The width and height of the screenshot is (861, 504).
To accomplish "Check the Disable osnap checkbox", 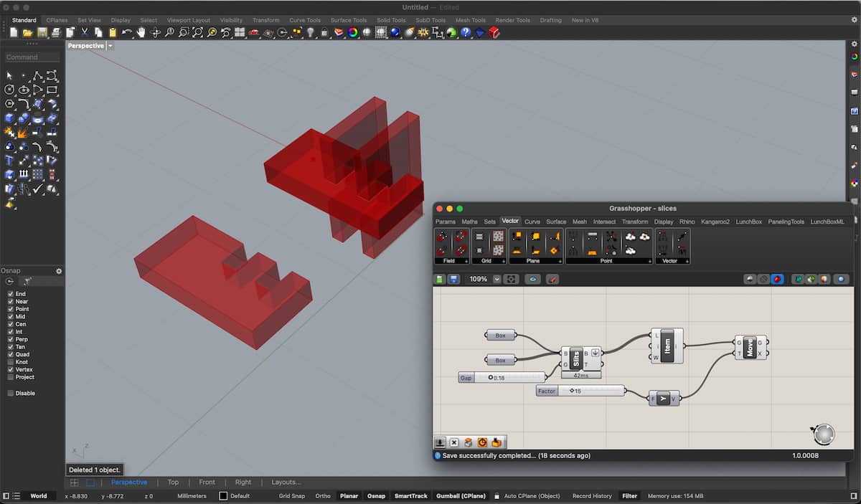I will [11, 393].
